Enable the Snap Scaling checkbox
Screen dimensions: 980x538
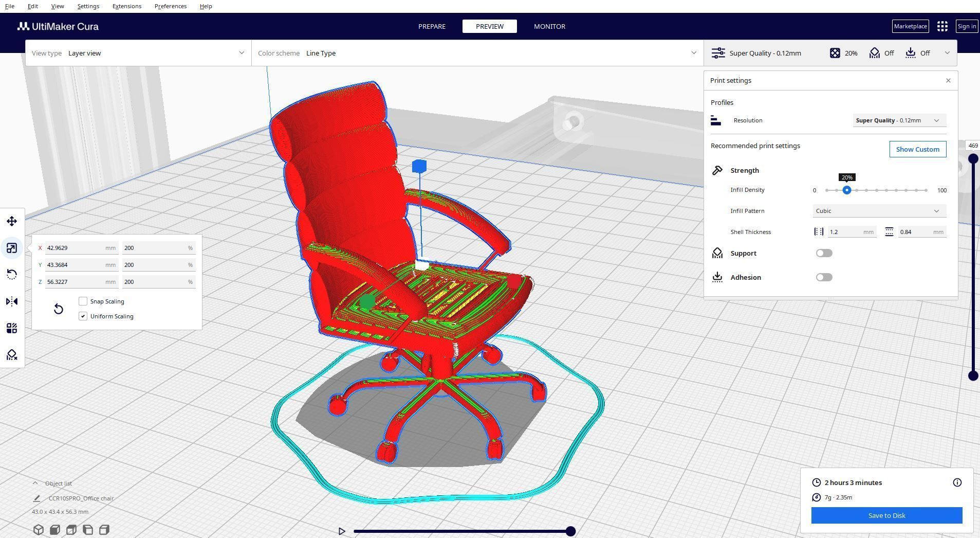[x=83, y=301]
